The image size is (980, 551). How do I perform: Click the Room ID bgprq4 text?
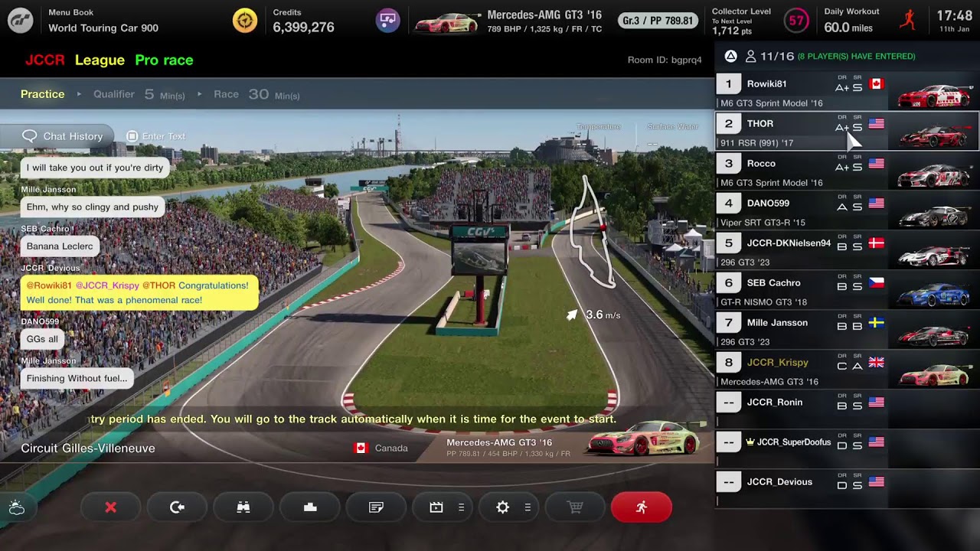(665, 60)
